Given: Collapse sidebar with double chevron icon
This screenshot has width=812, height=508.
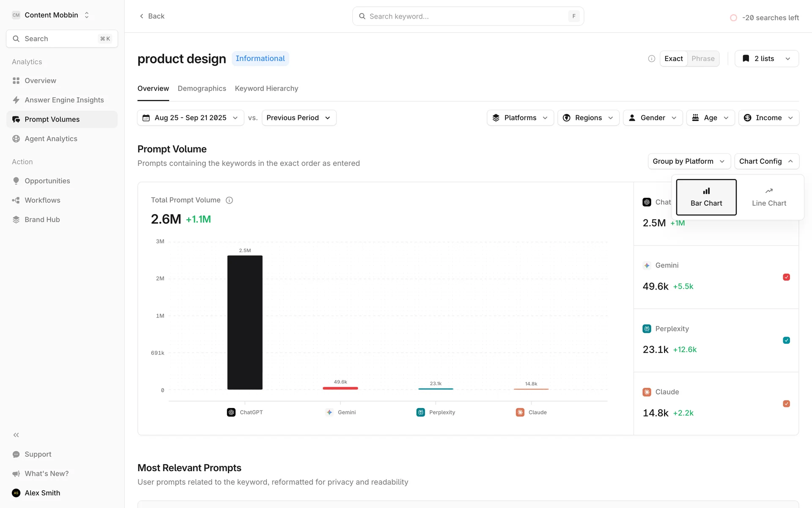Looking at the screenshot, I should [16, 435].
